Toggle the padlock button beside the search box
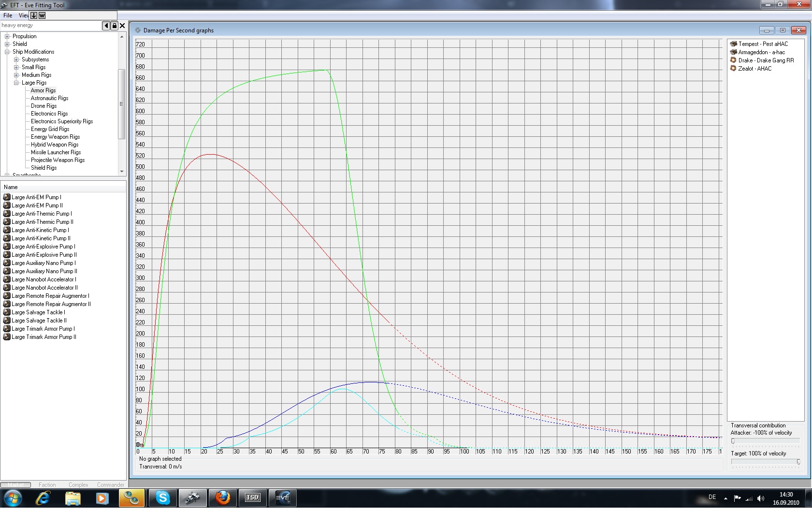Viewport: 812px width, 526px height. (114, 26)
